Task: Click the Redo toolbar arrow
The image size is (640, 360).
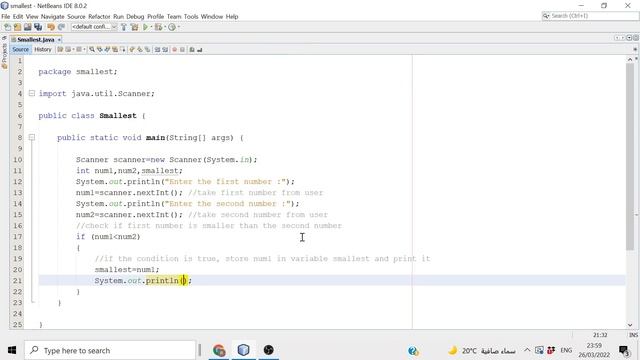Action: point(61,27)
